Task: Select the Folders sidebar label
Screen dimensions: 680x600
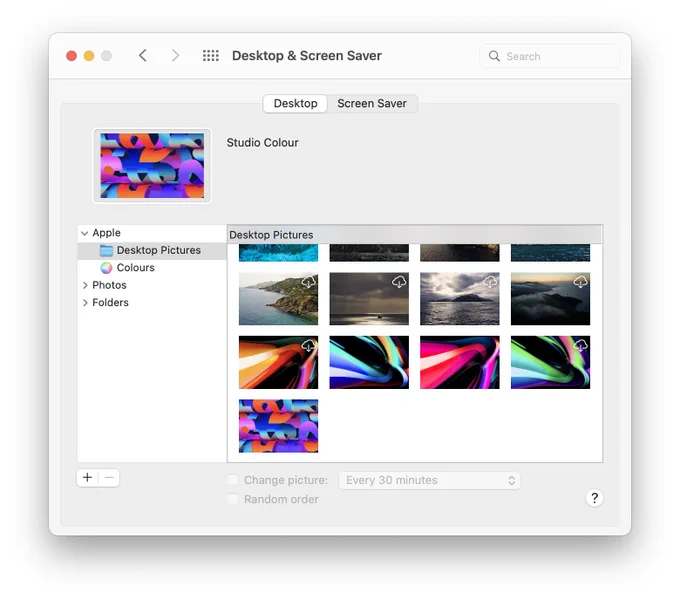Action: pos(110,303)
